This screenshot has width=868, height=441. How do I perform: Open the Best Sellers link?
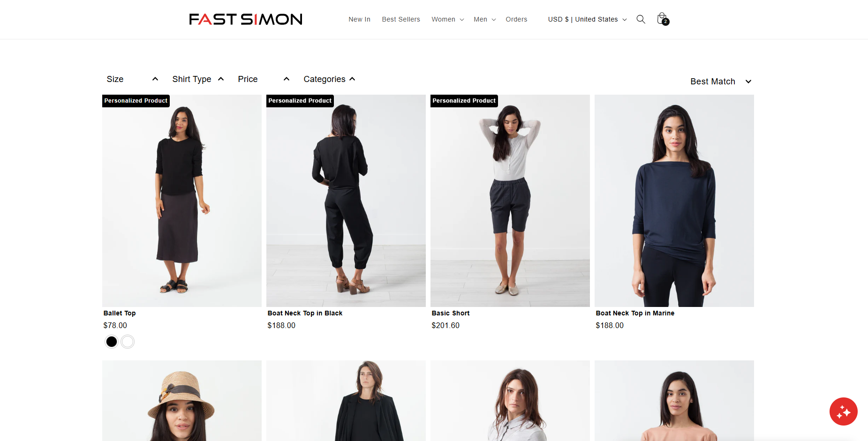coord(401,19)
